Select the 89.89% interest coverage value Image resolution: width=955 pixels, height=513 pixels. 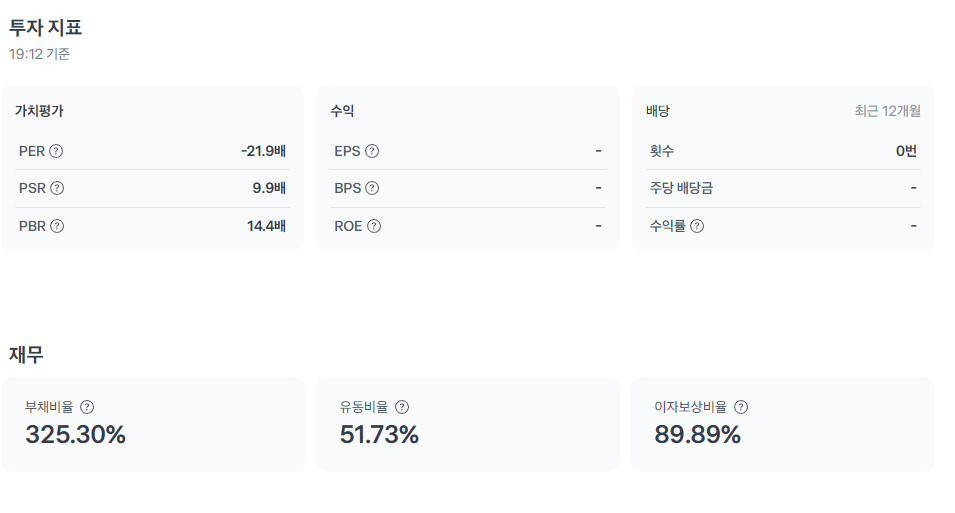(697, 435)
